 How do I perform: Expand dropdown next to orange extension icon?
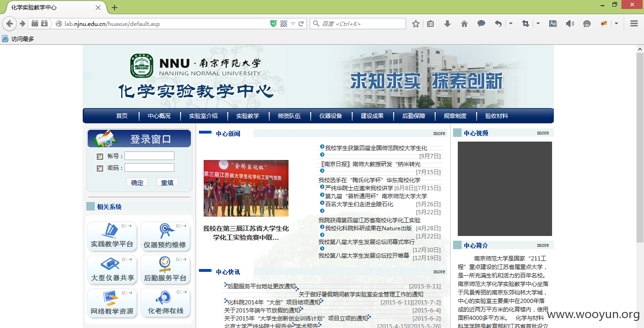click(x=616, y=24)
